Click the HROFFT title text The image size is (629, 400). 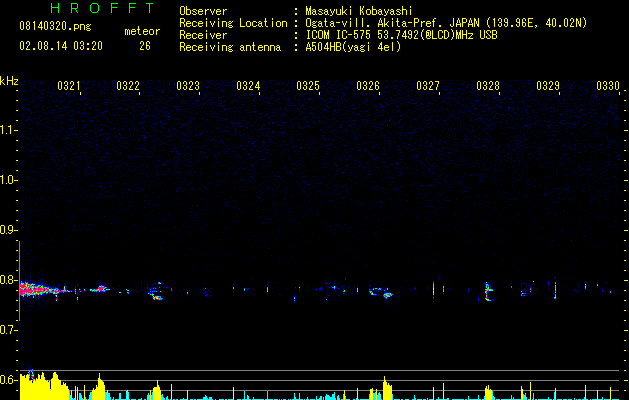coord(103,8)
